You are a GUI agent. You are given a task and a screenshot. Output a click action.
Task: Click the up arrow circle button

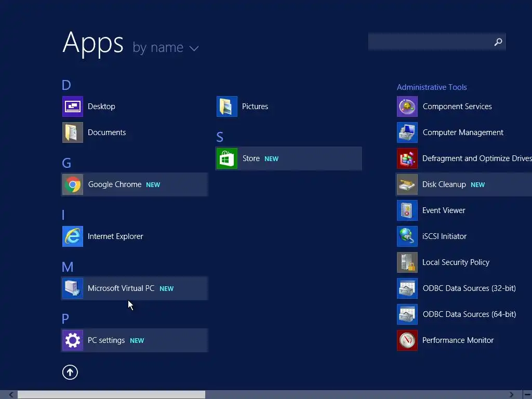tap(70, 372)
